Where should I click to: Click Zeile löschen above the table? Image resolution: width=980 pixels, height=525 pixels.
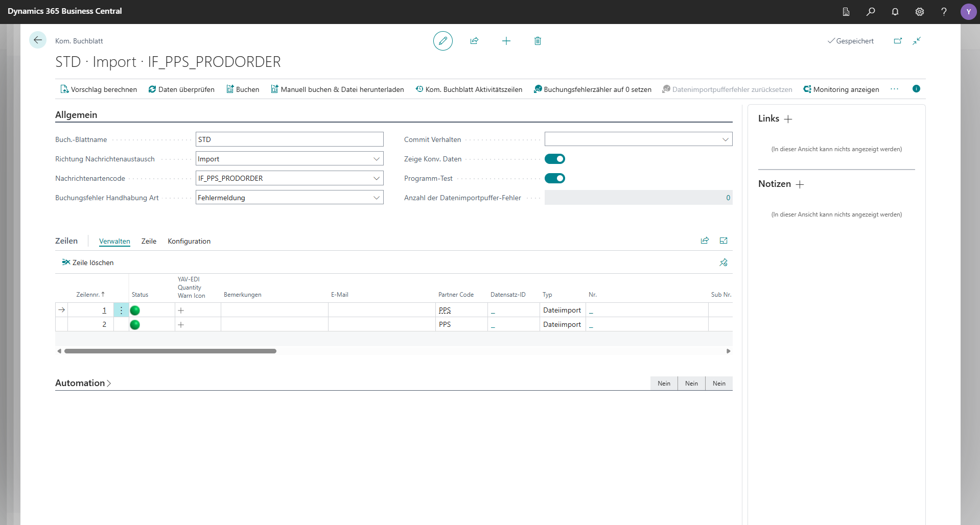tap(87, 262)
